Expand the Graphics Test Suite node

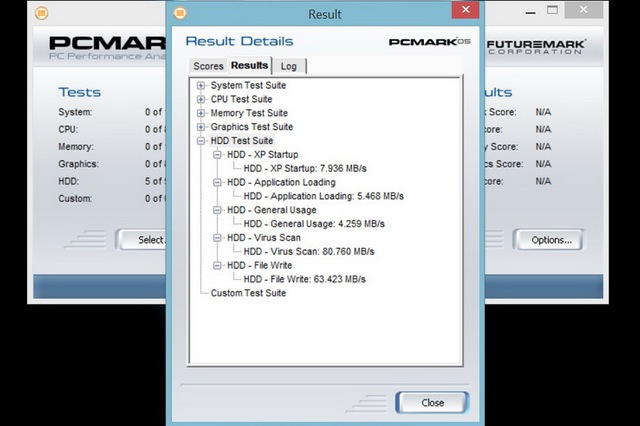(200, 127)
